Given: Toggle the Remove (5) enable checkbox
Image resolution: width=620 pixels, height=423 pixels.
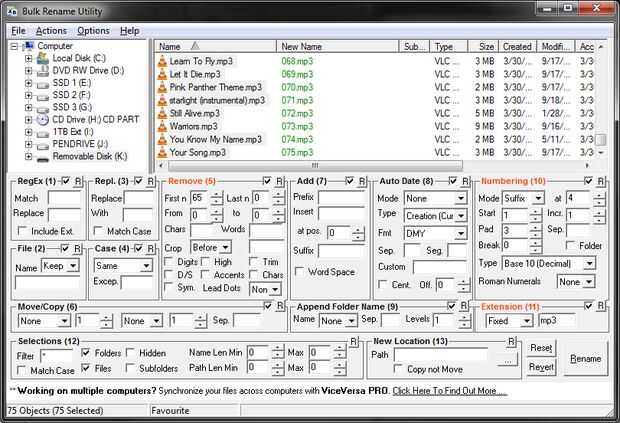Looking at the screenshot, I should [x=267, y=181].
